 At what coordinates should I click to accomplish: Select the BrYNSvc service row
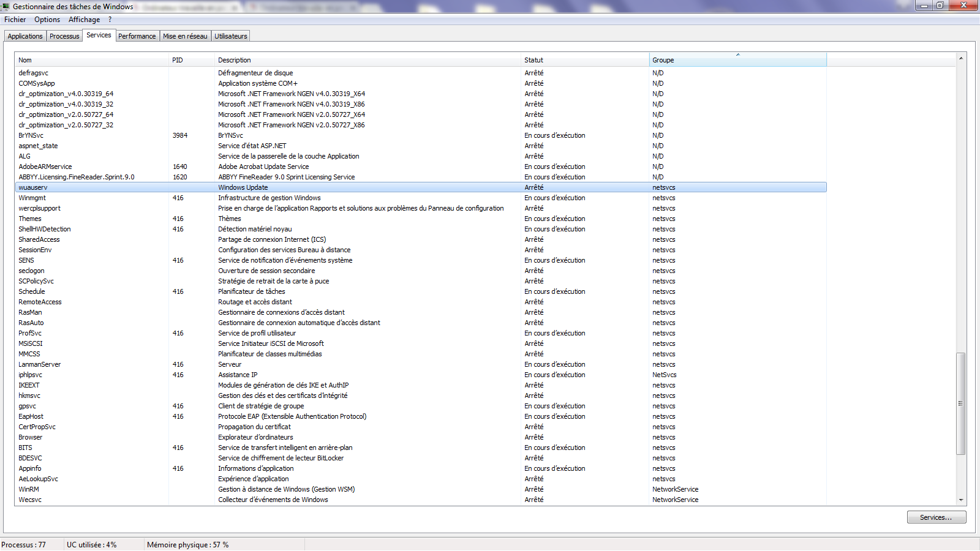click(x=421, y=135)
